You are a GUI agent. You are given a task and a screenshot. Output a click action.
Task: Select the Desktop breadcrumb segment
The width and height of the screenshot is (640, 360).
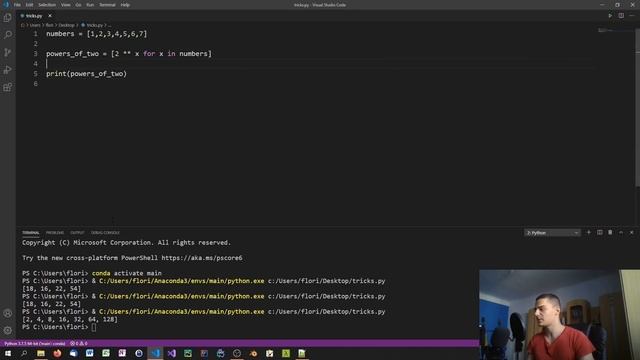67,25
